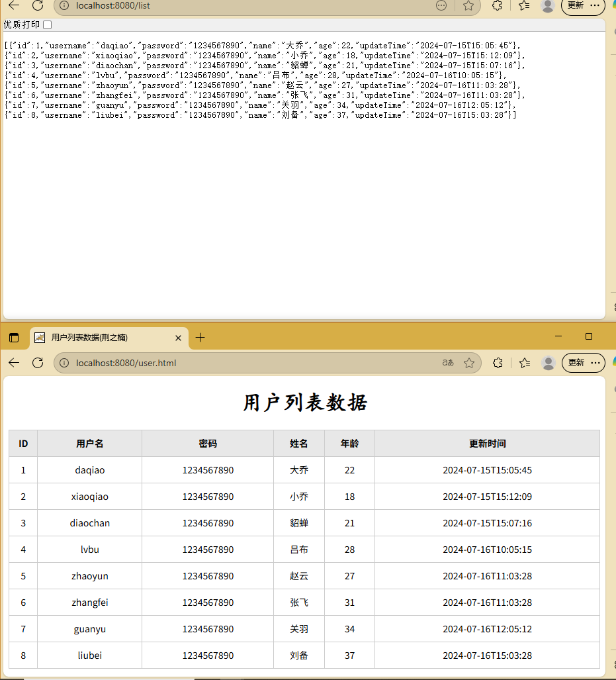
Task: Select the xiaoqiao username cell
Action: click(90, 497)
